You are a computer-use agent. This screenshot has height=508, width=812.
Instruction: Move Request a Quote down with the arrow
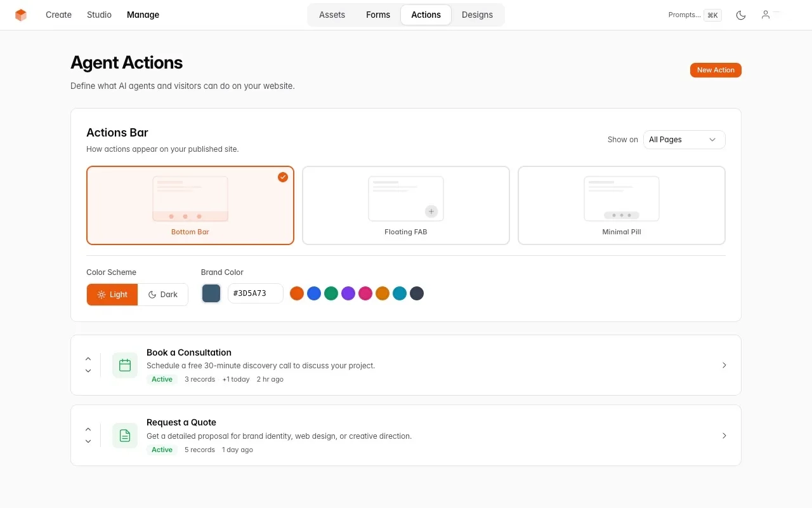coord(88,441)
